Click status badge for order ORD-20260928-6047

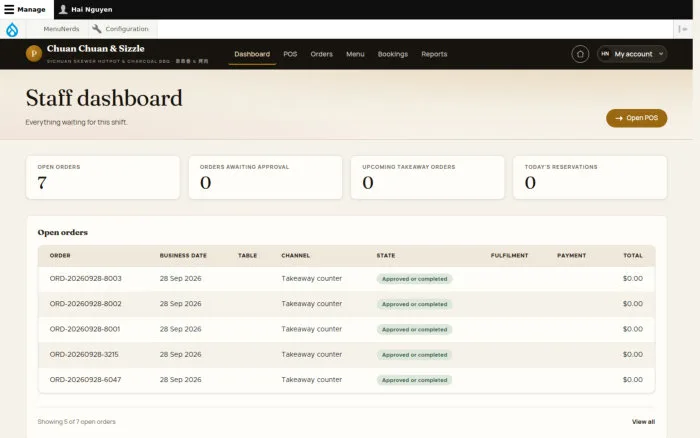click(414, 380)
